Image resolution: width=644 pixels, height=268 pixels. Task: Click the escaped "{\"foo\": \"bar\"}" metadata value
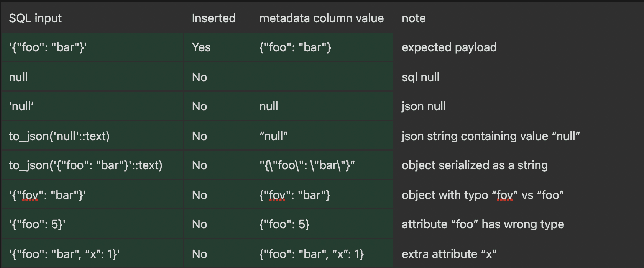click(x=307, y=165)
